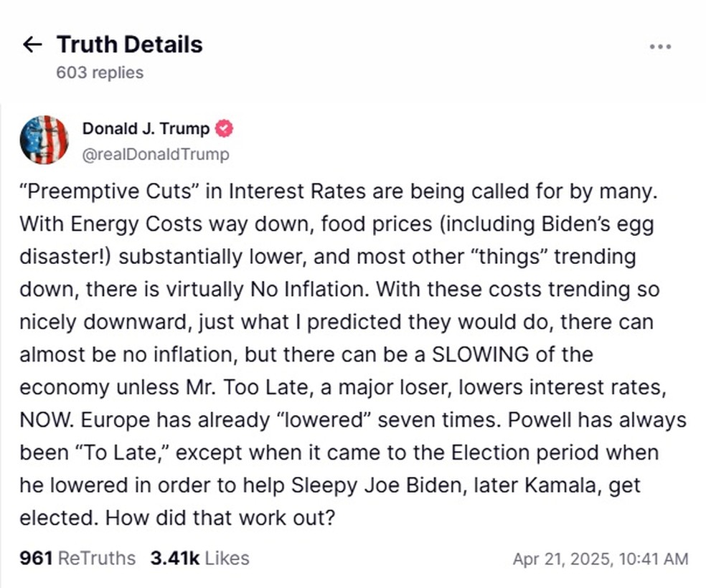Click the back navigation arrow beside Truth Details
Screen dimensions: 706x588
click(32, 44)
